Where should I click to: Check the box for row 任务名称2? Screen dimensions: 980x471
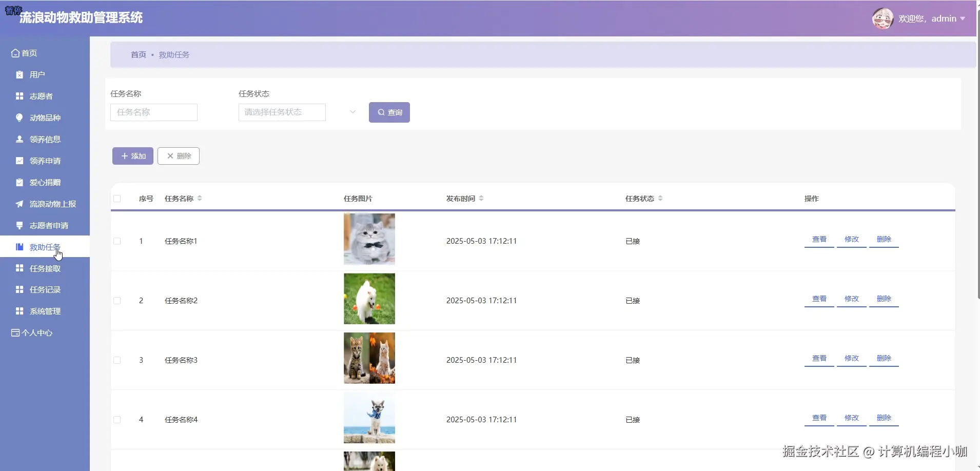117,301
